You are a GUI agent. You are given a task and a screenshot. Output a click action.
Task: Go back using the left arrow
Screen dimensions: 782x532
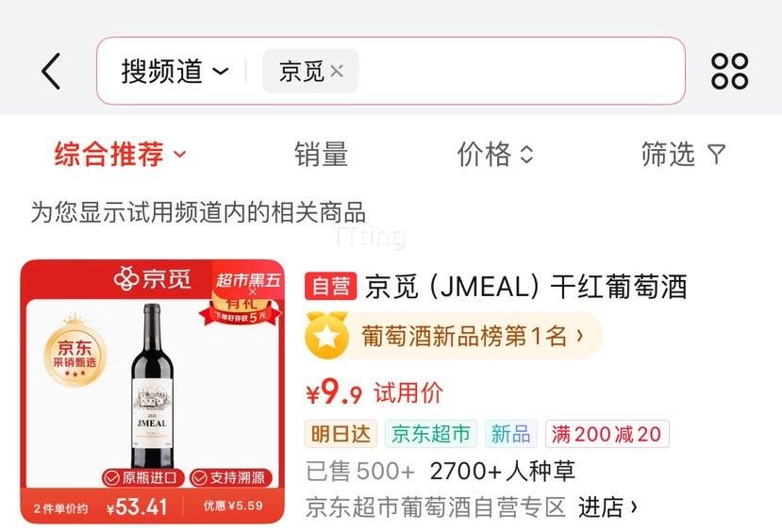click(x=51, y=72)
